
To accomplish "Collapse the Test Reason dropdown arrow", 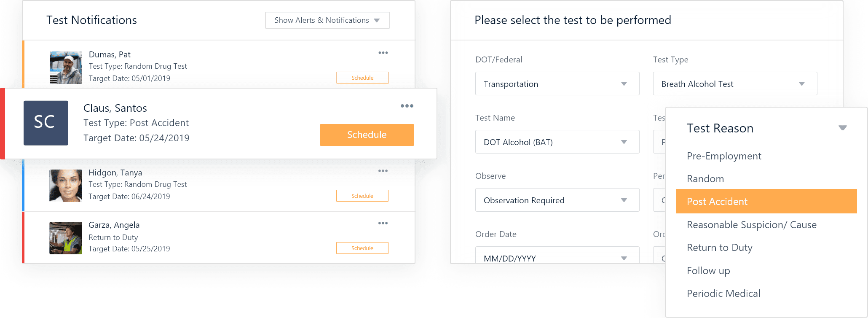I will (x=843, y=128).
